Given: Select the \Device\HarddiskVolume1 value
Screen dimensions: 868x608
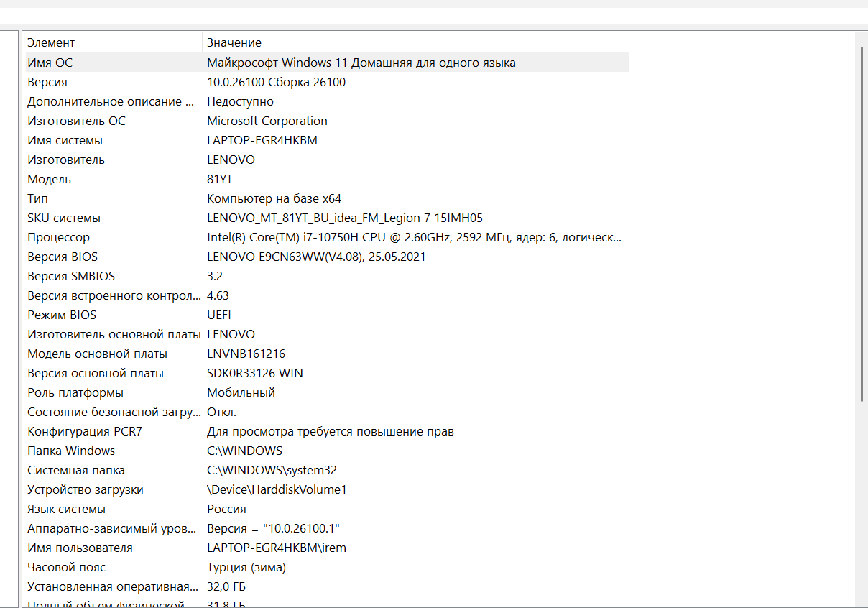Looking at the screenshot, I should click(277, 489).
